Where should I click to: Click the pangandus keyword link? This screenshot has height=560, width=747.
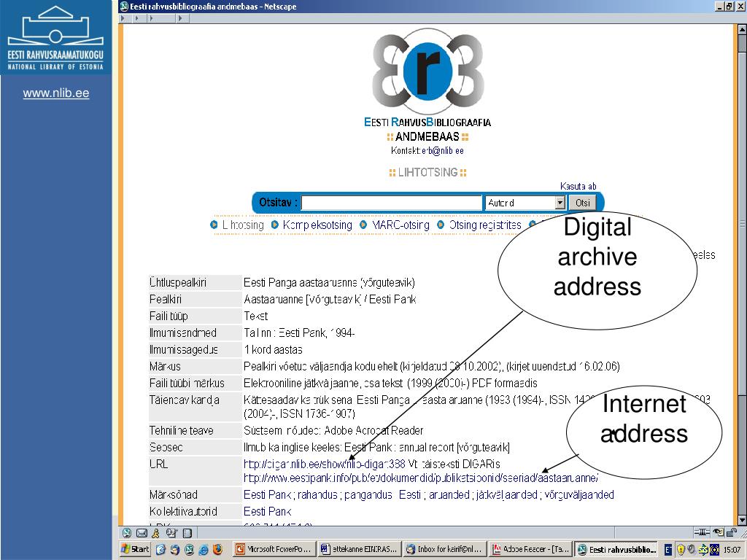[368, 495]
